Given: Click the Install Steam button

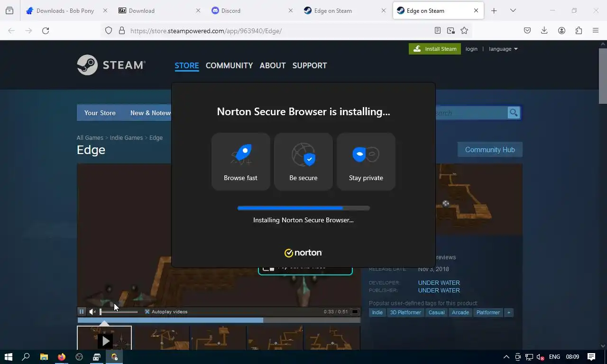Looking at the screenshot, I should pos(435,49).
